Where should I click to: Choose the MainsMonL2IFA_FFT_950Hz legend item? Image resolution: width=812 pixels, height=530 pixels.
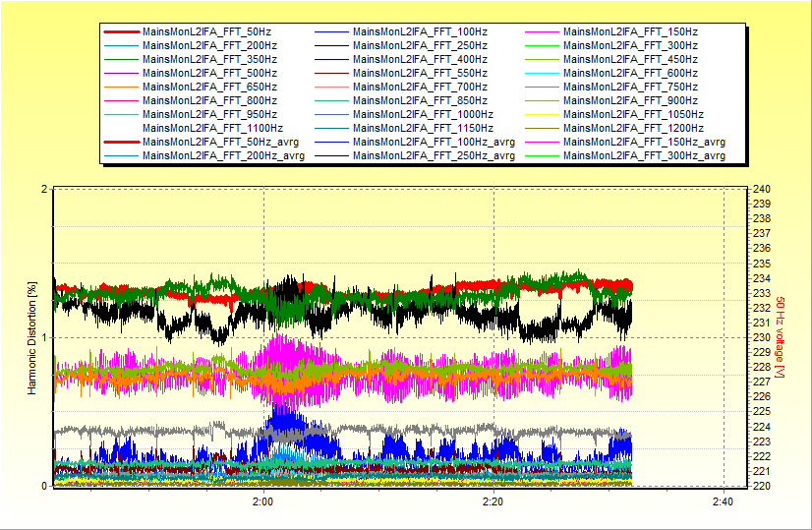pos(209,114)
